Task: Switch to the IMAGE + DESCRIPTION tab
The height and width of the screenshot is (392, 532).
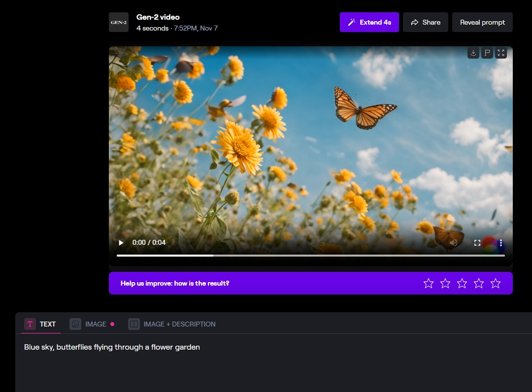Action: (172, 324)
